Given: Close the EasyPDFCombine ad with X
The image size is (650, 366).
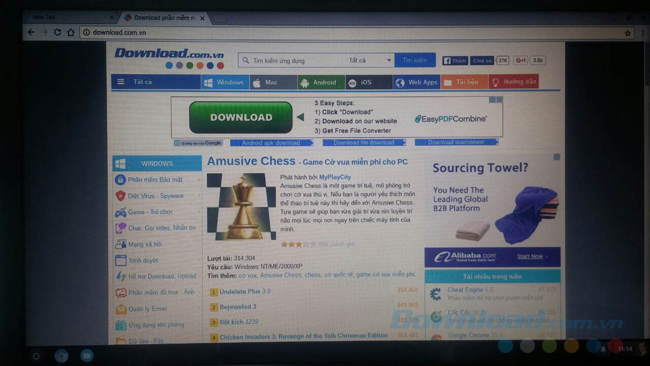Looking at the screenshot, I should [500, 100].
